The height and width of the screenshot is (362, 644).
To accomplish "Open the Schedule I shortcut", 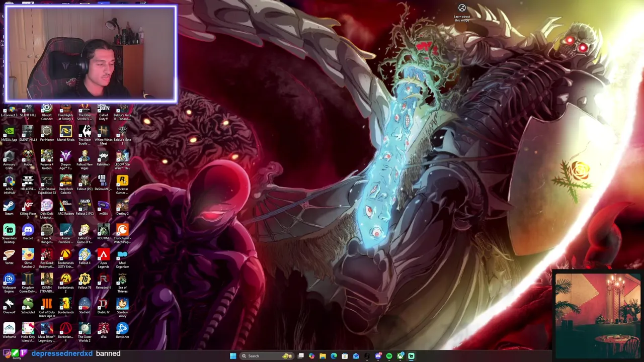I will [28, 307].
